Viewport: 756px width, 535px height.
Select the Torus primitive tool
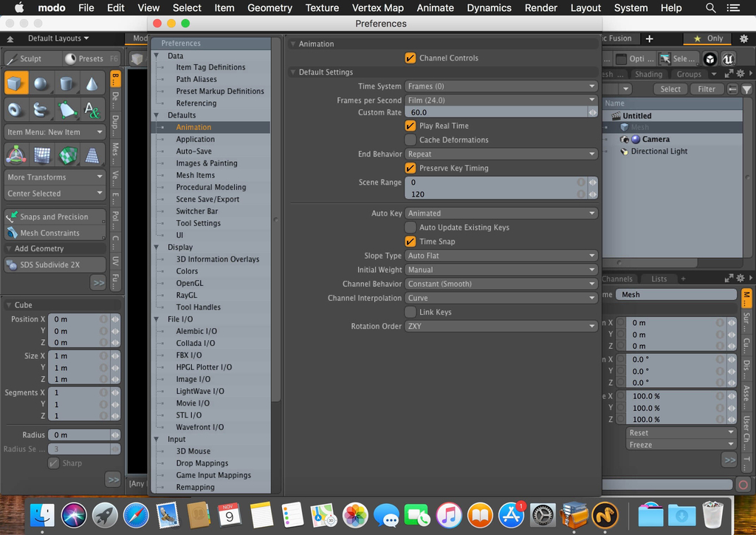pyautogui.click(x=16, y=110)
